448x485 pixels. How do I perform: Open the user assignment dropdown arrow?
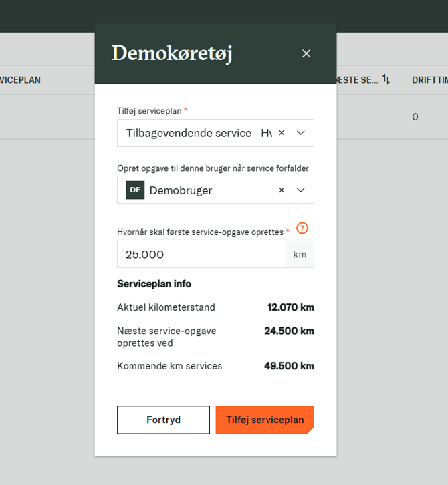click(x=301, y=190)
